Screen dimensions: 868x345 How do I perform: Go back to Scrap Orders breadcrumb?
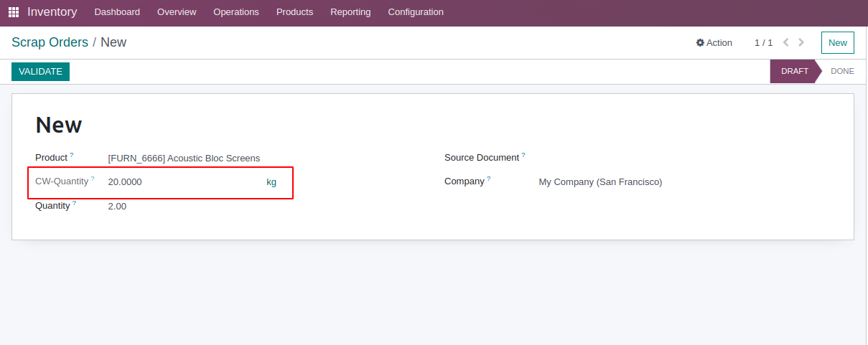click(50, 42)
